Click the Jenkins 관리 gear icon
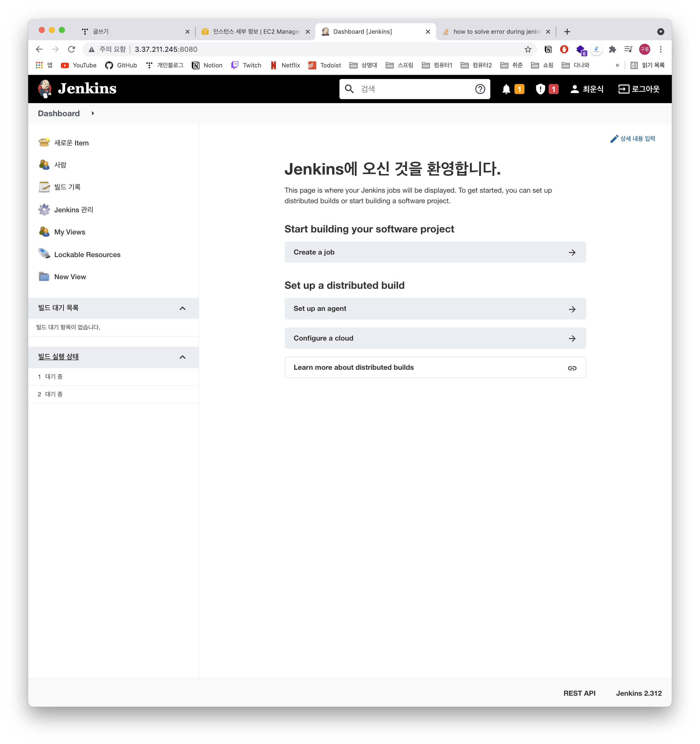This screenshot has width=700, height=744. 44,210
